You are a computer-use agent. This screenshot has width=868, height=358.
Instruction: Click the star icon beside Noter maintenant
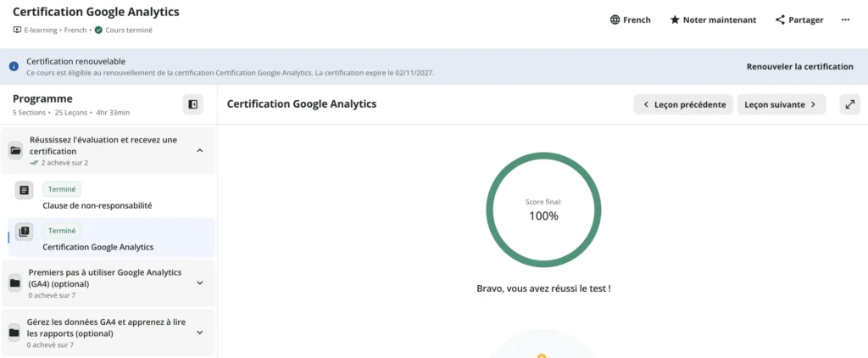[675, 20]
